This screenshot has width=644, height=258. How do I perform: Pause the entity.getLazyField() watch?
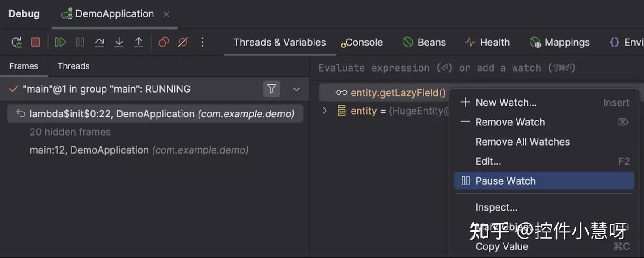[x=505, y=181]
